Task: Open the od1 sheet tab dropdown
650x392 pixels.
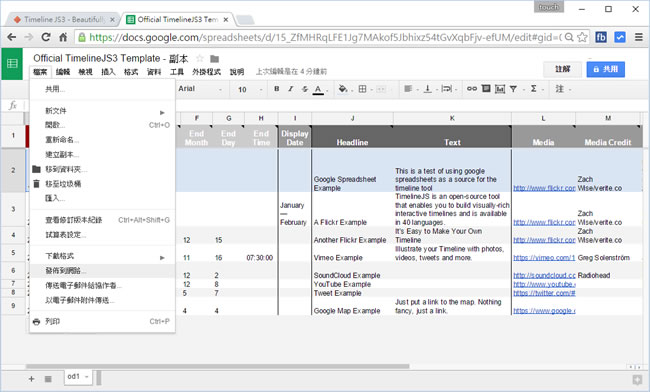Action: coord(87,377)
